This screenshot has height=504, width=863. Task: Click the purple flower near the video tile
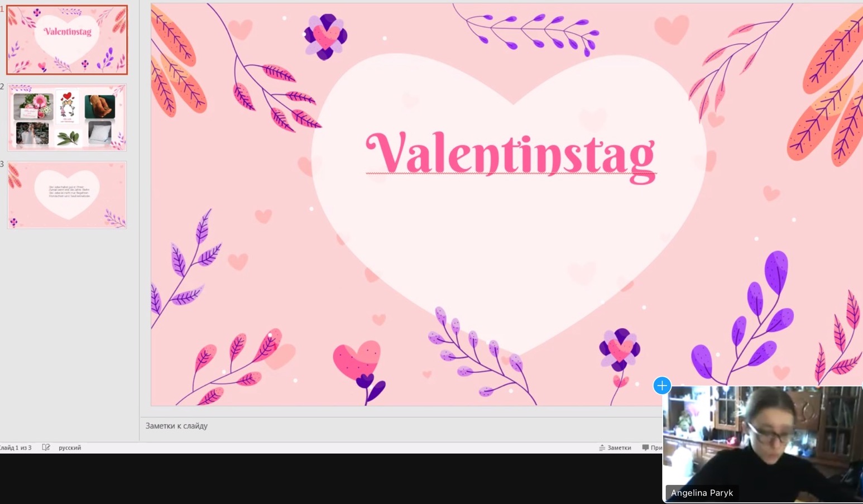(620, 349)
